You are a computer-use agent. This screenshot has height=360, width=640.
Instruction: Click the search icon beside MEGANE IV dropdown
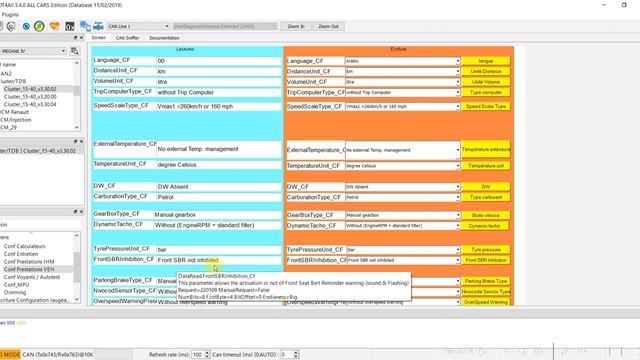click(74, 51)
